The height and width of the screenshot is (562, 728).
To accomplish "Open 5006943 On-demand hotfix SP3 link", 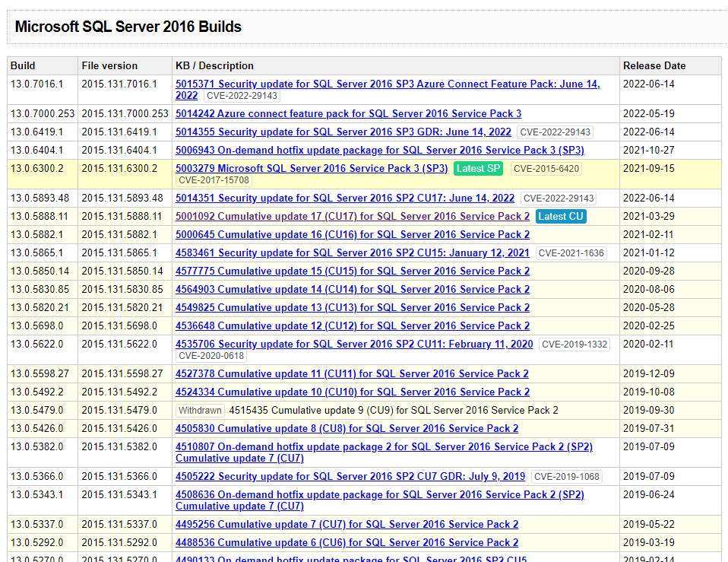I will (x=380, y=150).
